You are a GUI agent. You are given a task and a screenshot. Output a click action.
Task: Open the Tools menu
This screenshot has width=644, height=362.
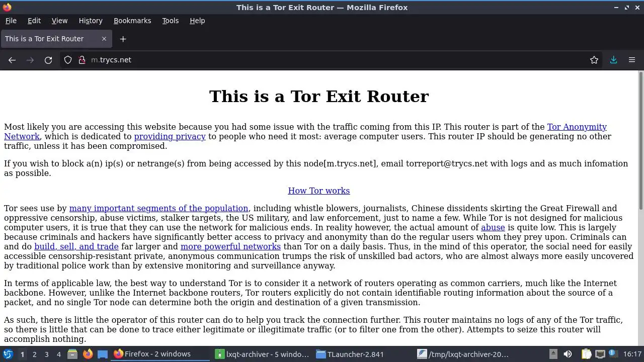(x=170, y=21)
